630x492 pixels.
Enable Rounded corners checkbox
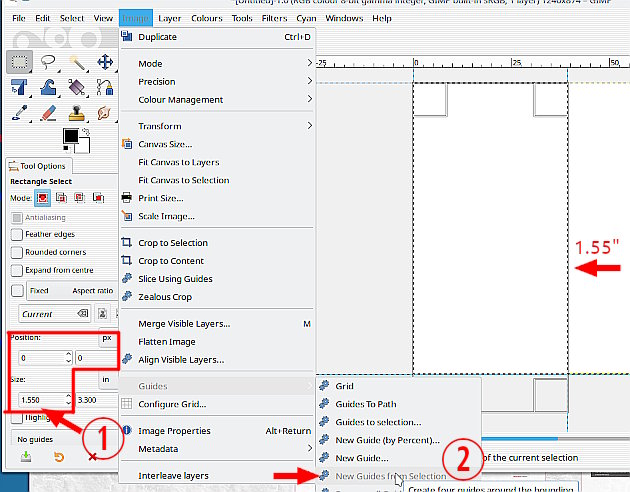click(16, 252)
